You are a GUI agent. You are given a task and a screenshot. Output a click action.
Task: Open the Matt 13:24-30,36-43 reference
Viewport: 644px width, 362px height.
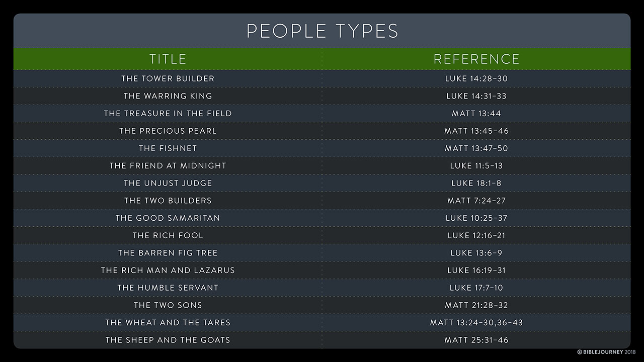tap(476, 322)
